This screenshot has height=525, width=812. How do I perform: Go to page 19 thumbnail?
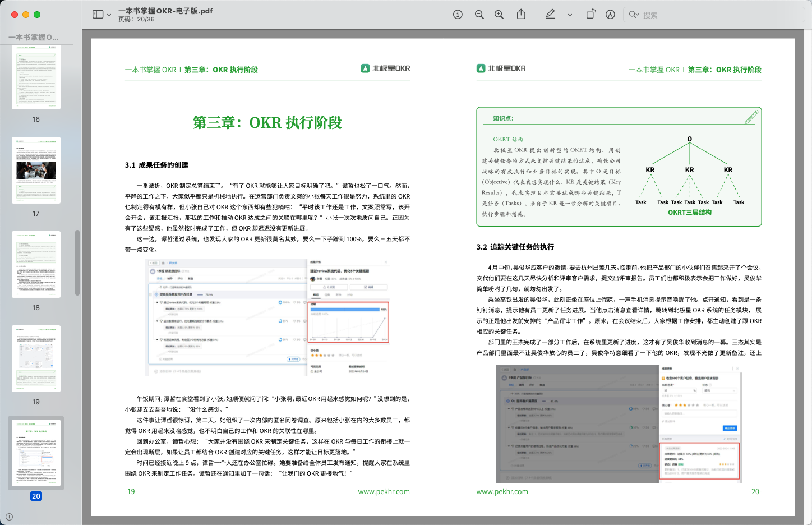[x=36, y=358]
